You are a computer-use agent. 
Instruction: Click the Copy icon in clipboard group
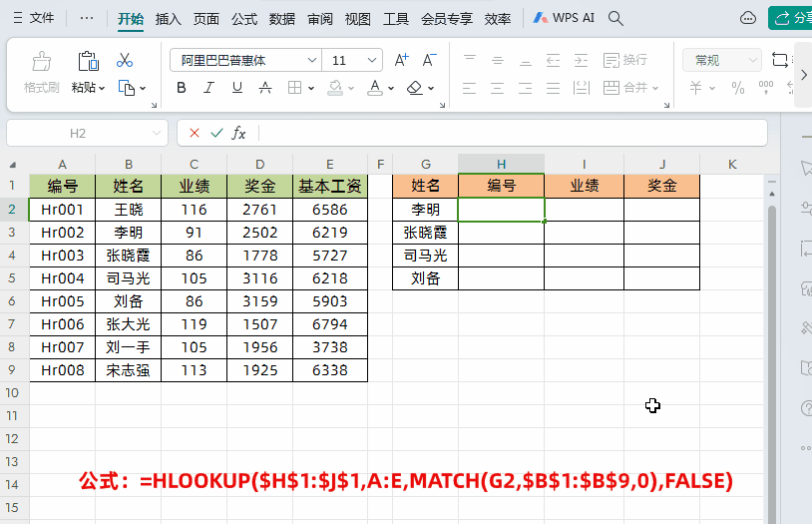[x=127, y=88]
